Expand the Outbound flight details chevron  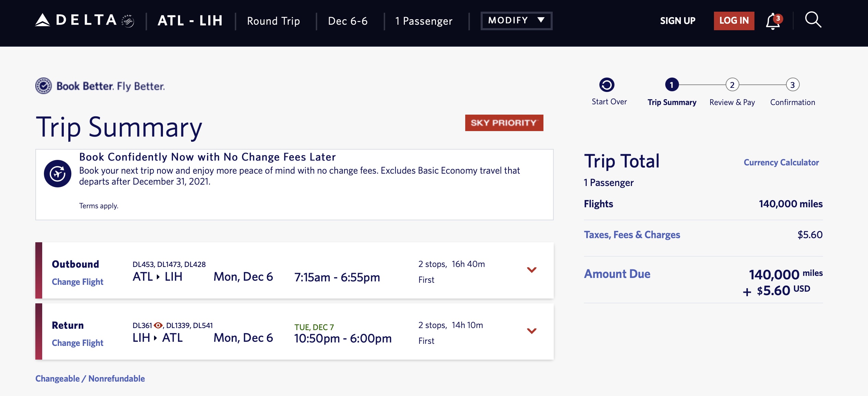tap(531, 270)
